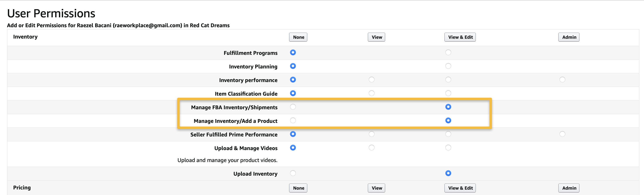Viewport: 644px width, 195px height.
Task: Select View & Edit for Inventory Planning
Action: pos(448,66)
